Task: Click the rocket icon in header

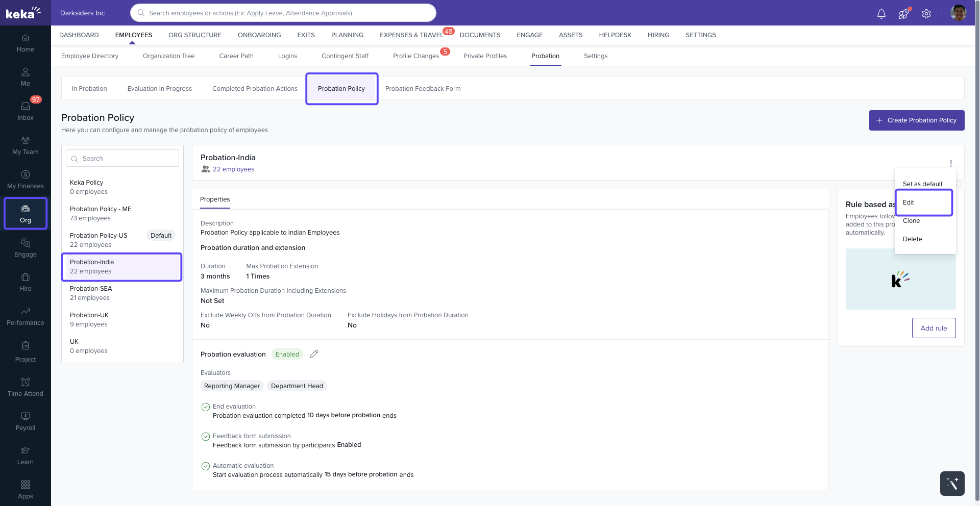Action: pos(903,14)
